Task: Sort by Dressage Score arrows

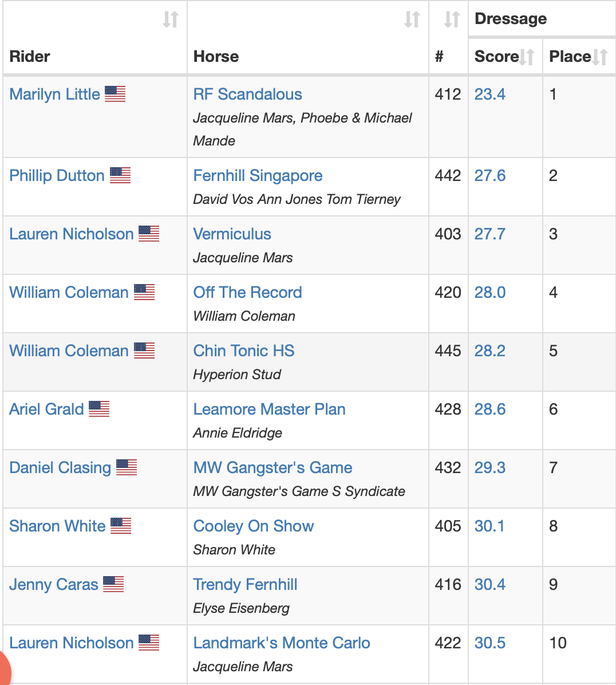Action: 527,57
